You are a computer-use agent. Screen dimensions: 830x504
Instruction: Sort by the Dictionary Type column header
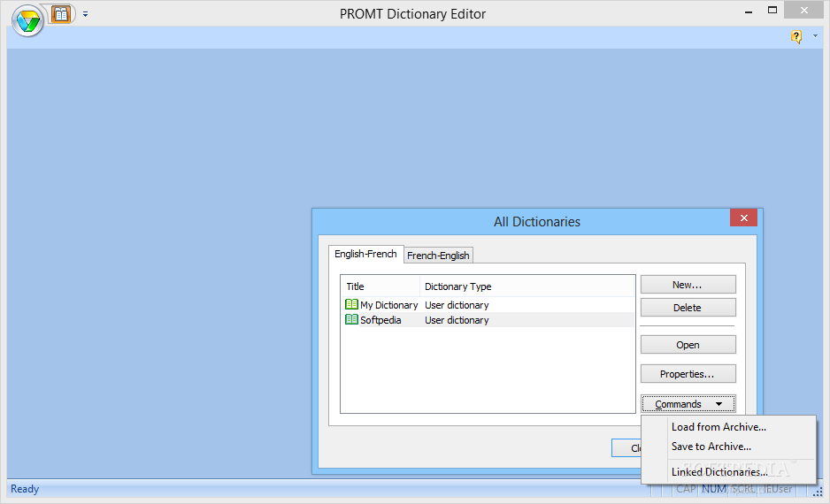[527, 286]
